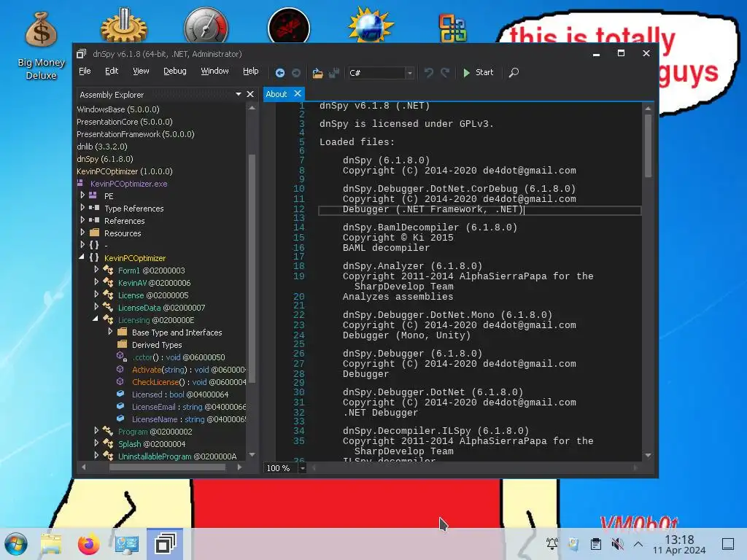Open the View menu

pos(141,71)
